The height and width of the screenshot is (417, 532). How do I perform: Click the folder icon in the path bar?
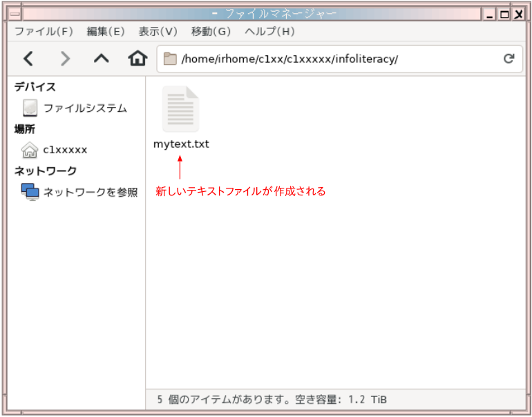[x=170, y=59]
